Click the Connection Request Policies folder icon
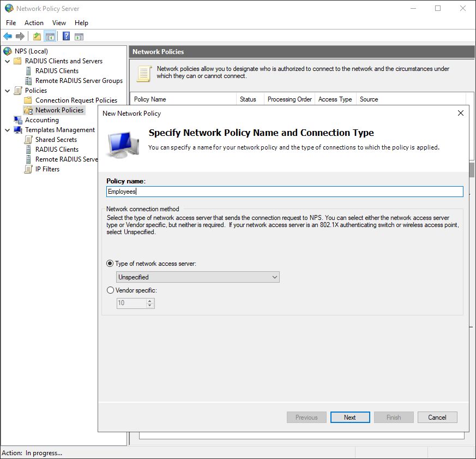Viewport: 476px width, 459px height. pyautogui.click(x=28, y=100)
